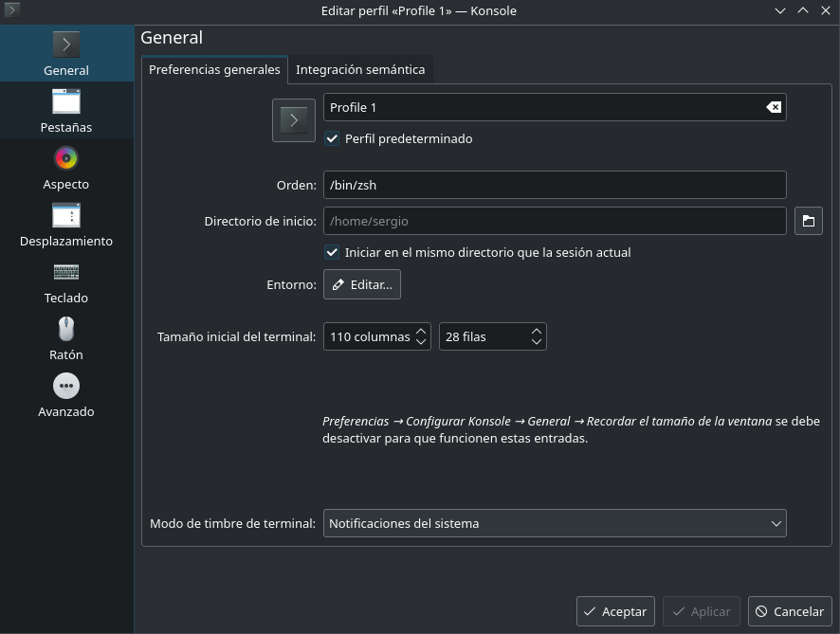
Task: Click the Editar environment button
Action: (362, 284)
